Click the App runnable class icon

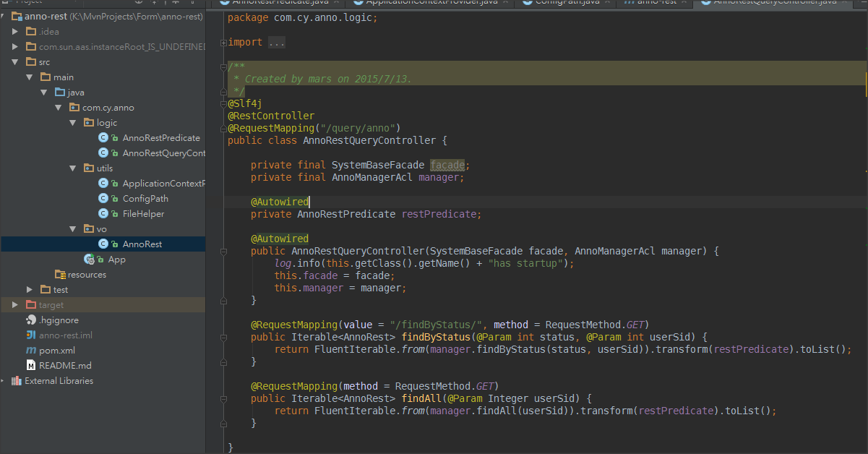tap(89, 259)
